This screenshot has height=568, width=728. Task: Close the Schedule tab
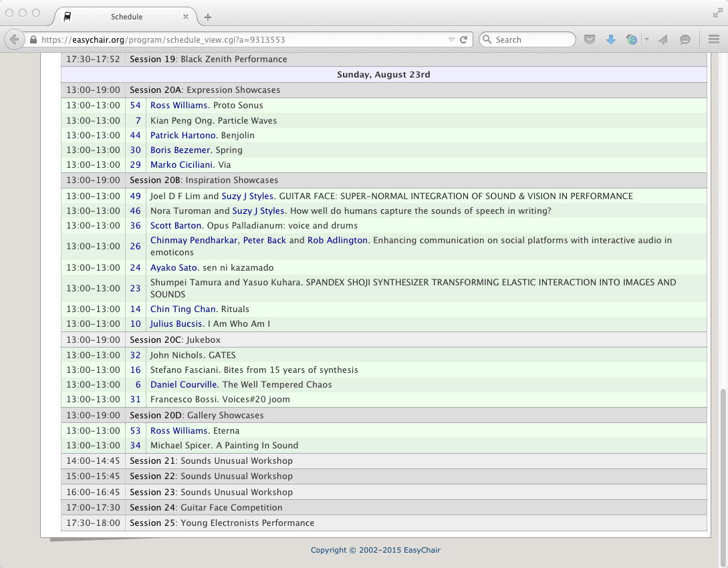coord(187,17)
